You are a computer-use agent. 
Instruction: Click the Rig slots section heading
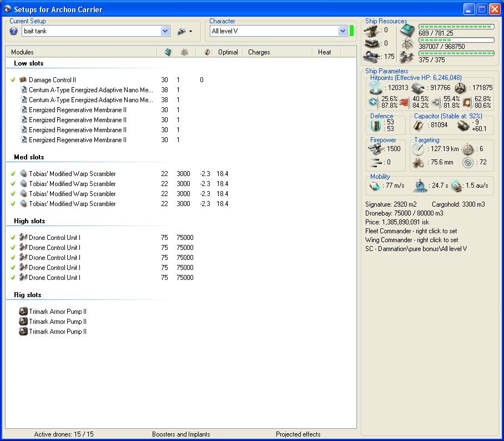[28, 295]
